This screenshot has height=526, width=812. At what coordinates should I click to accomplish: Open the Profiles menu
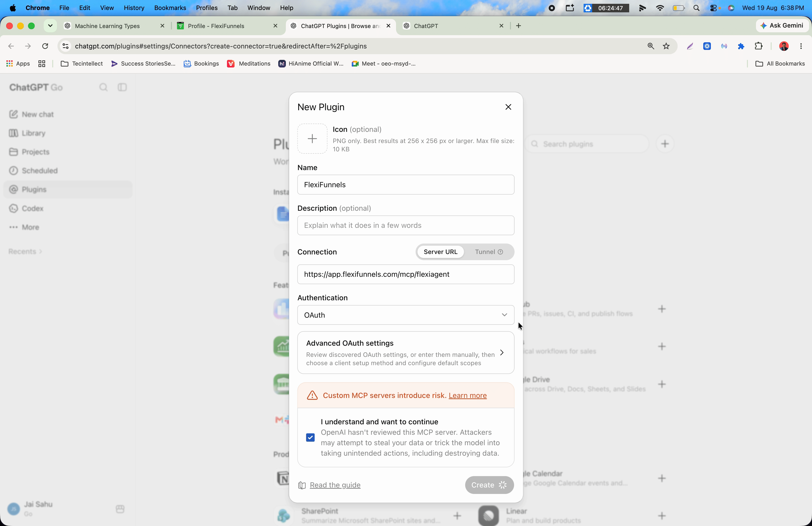pyautogui.click(x=206, y=8)
